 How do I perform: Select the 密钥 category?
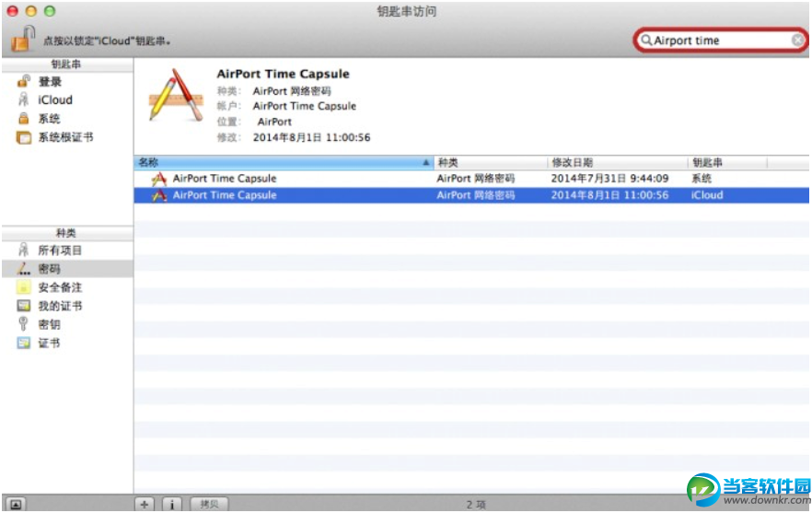click(x=49, y=324)
